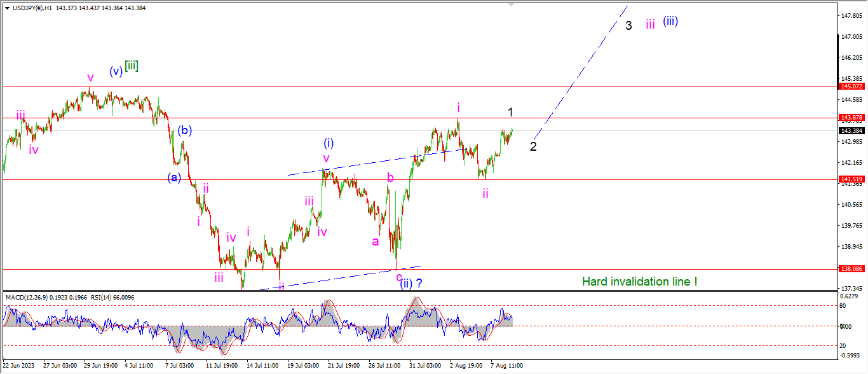Screen dimensions: 868x374
Task: Click the '21 Jul 19:00' time label
Action: 344,366
